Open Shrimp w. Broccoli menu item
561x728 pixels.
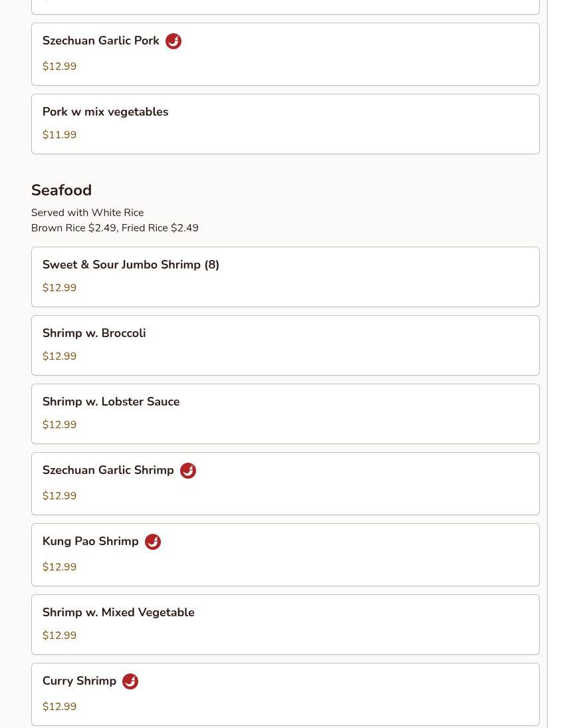pos(94,333)
